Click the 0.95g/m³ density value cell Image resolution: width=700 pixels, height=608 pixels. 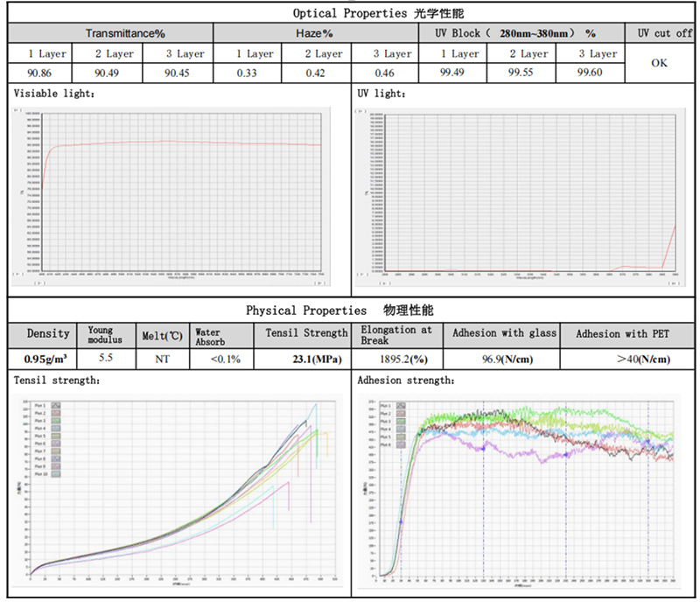(45, 359)
